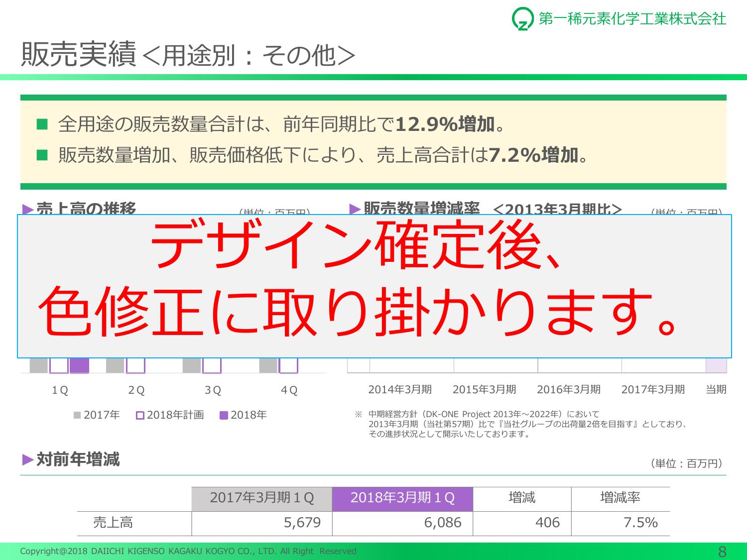
Task: Click the large red デザイン確定後 overlay box
Action: [x=374, y=286]
